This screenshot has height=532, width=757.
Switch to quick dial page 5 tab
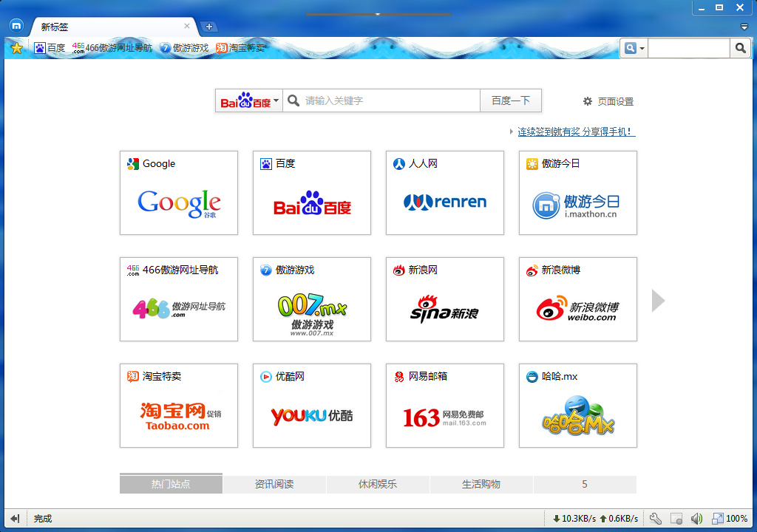click(585, 484)
